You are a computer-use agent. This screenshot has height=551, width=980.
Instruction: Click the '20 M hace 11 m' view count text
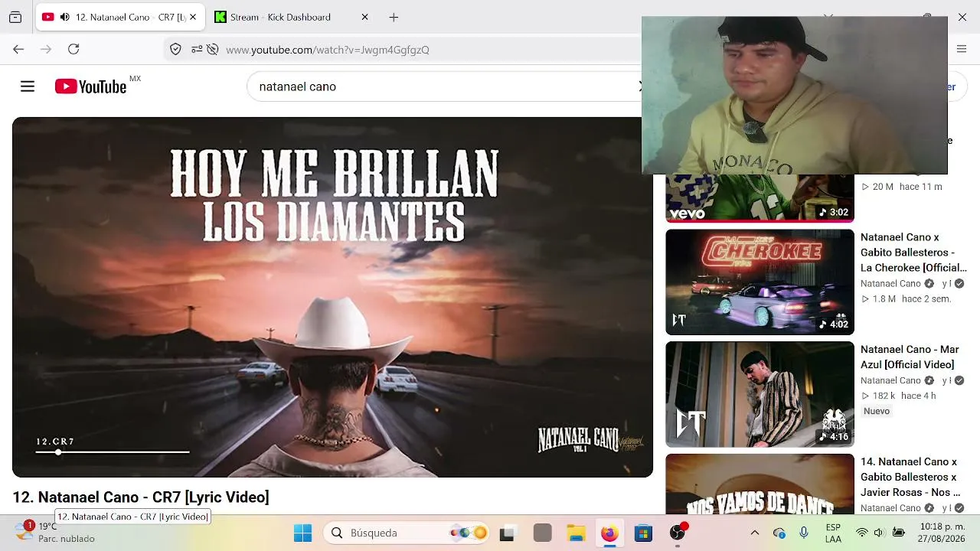click(902, 187)
